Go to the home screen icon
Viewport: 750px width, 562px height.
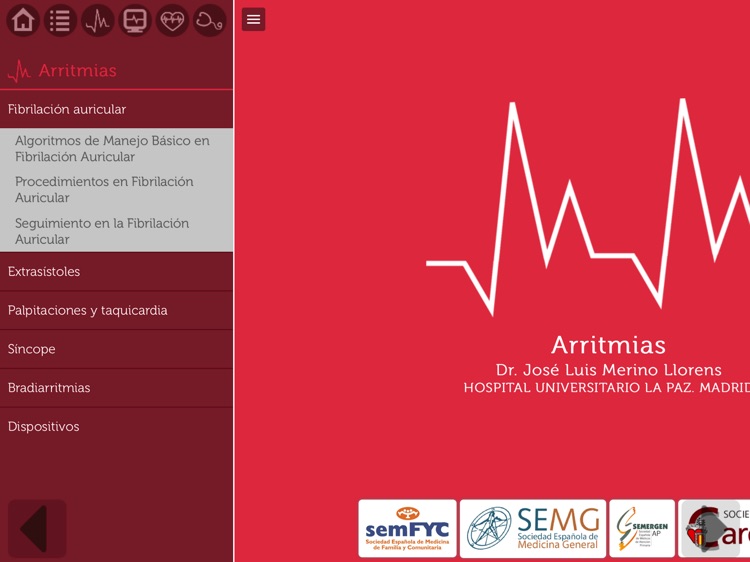(x=22, y=21)
